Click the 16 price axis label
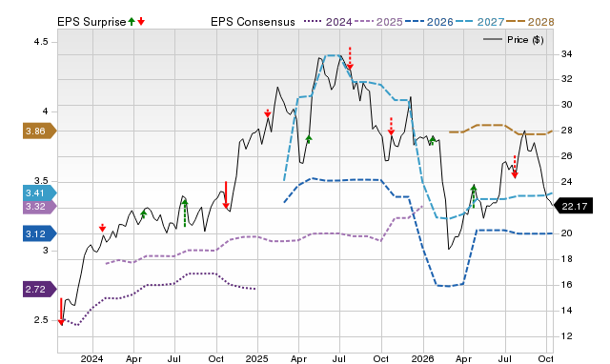Image resolution: width=610 pixels, height=364 pixels. [566, 285]
